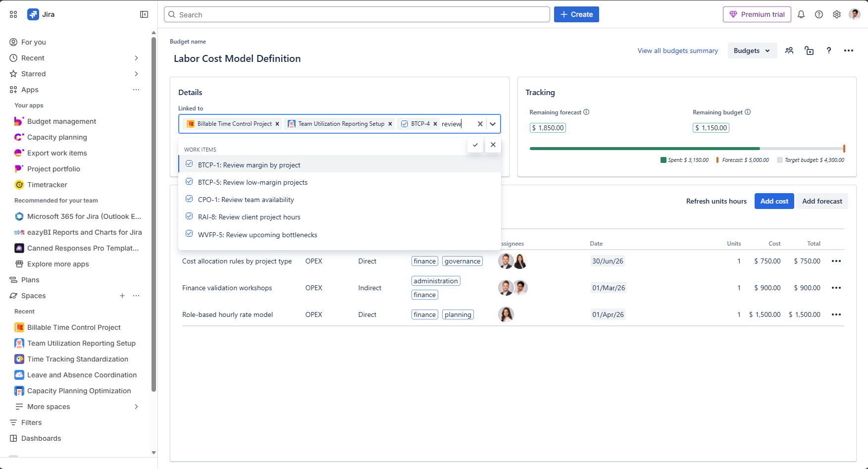Open Project portfolio app

coord(53,169)
